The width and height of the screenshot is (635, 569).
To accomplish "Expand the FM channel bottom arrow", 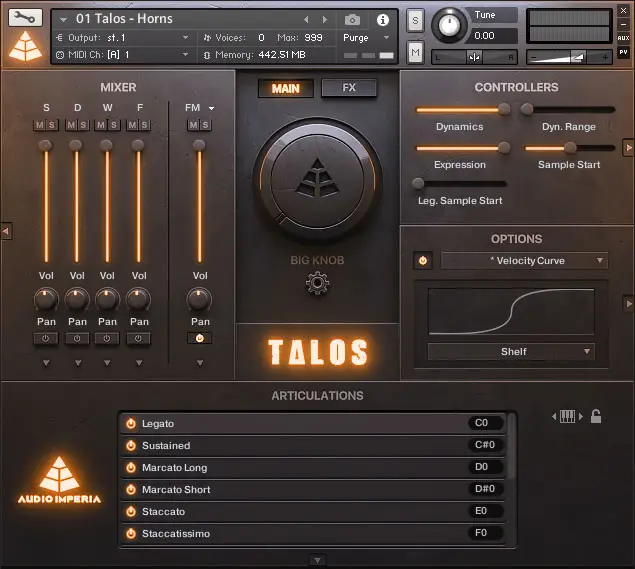I will pos(200,362).
